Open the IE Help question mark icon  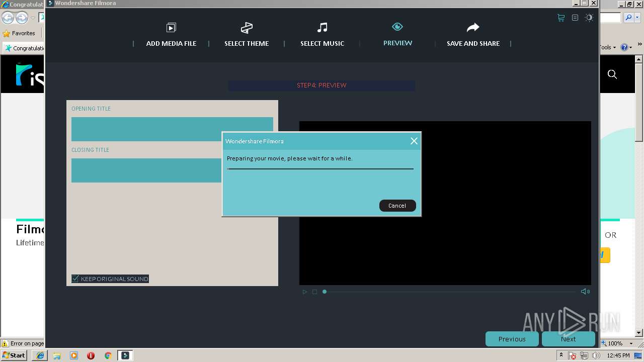624,47
